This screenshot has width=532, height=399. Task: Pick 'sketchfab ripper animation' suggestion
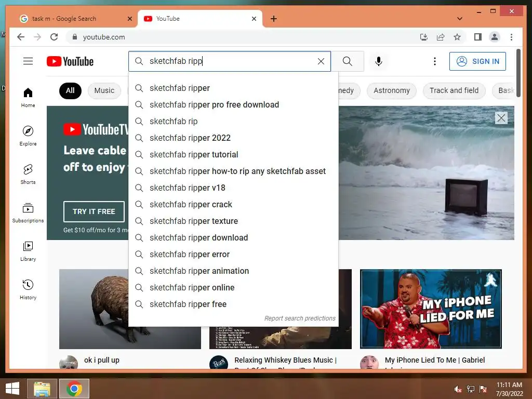[x=233, y=271]
